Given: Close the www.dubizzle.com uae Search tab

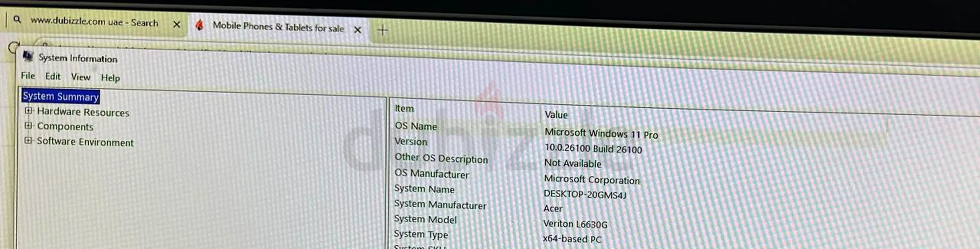Looking at the screenshot, I should (176, 24).
